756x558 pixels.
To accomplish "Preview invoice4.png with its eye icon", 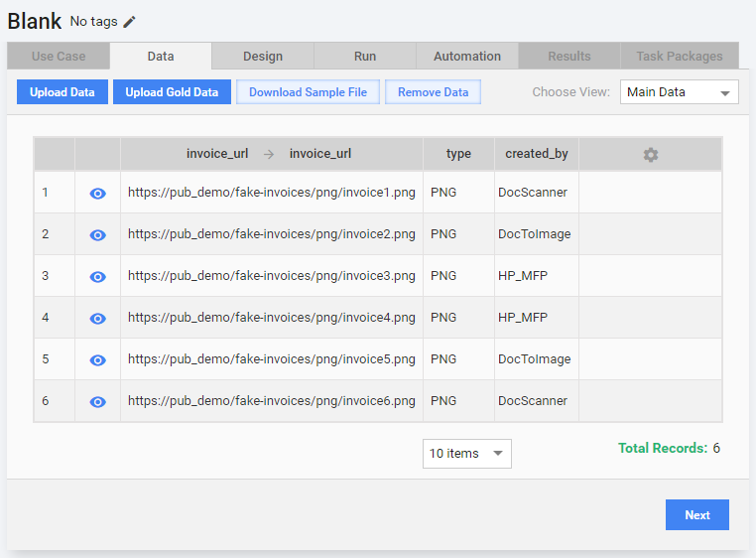I will tap(98, 319).
